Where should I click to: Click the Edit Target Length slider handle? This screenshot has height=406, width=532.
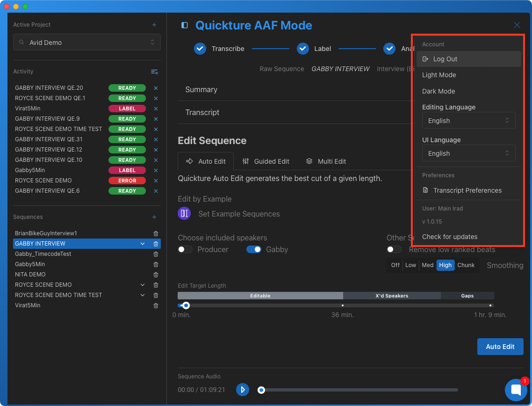(186, 305)
